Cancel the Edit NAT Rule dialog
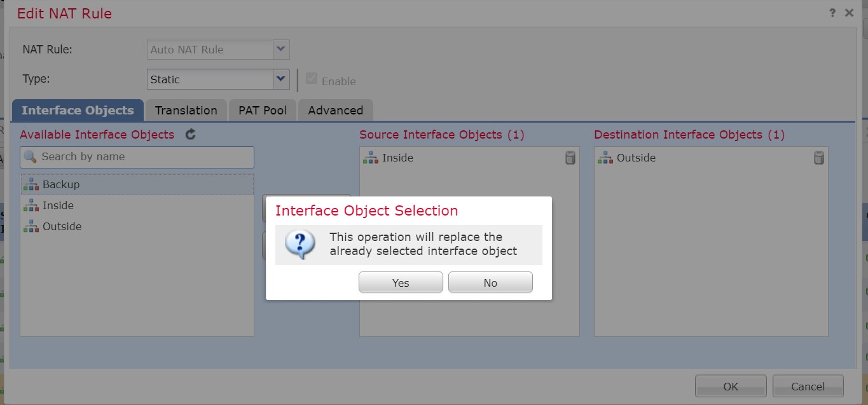The height and width of the screenshot is (405, 868). 808,386
